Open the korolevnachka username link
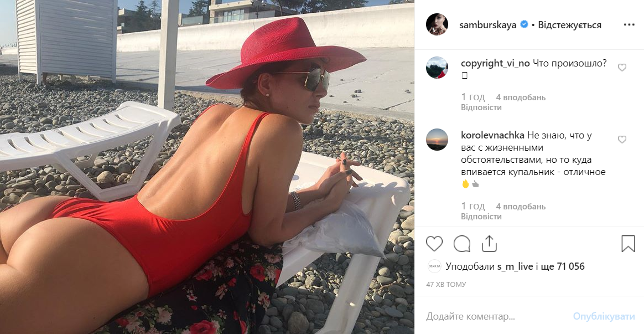The height and width of the screenshot is (334, 644). pyautogui.click(x=492, y=135)
